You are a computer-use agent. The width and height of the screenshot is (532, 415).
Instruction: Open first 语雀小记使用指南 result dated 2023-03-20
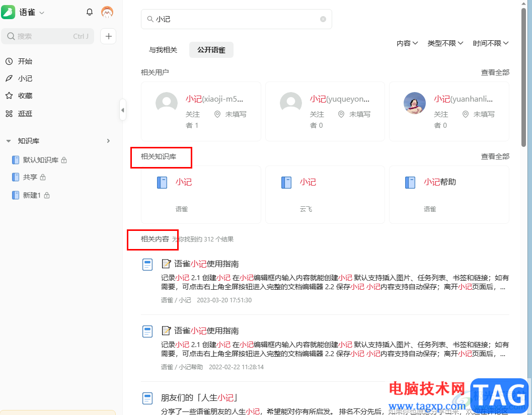coord(206,264)
